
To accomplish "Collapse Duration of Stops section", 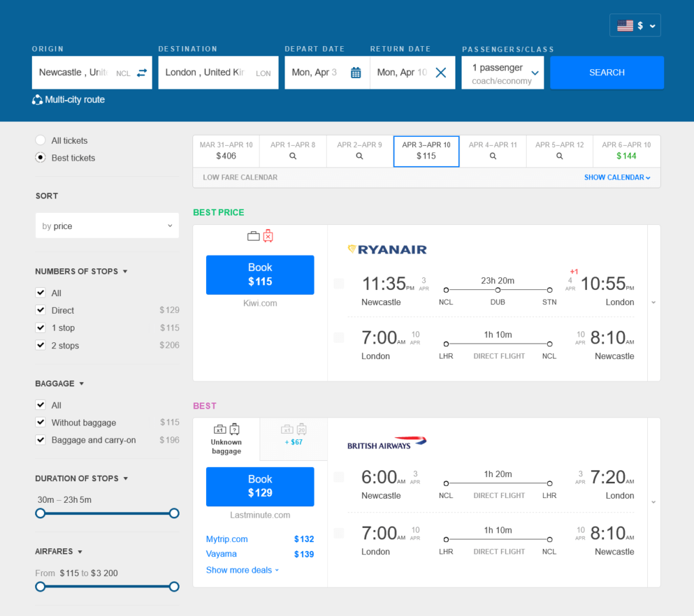I will click(81, 478).
